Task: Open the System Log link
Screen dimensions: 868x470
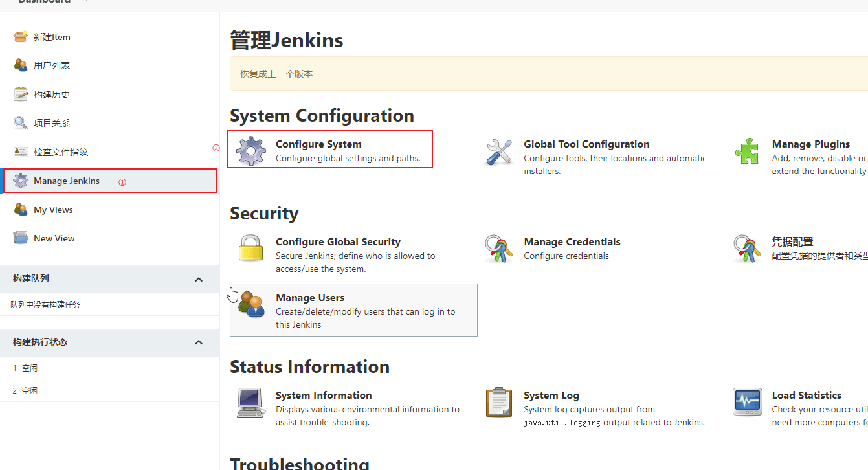Action: tap(551, 395)
